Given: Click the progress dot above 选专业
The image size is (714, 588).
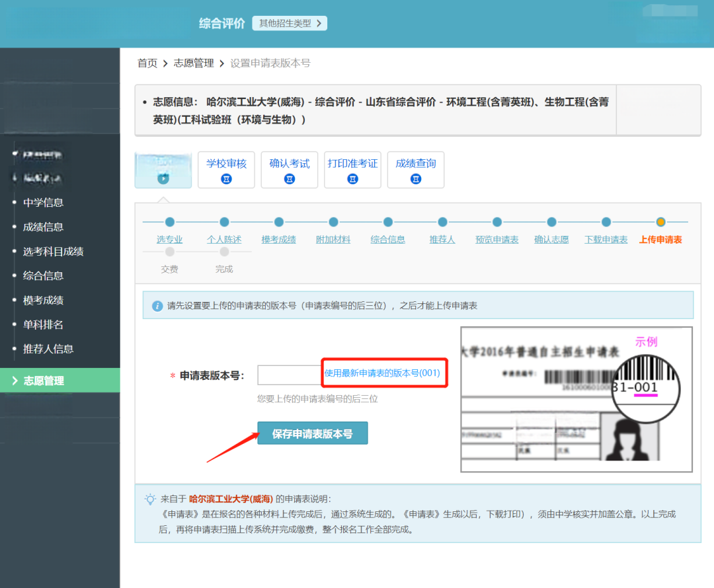Looking at the screenshot, I should coord(170,222).
